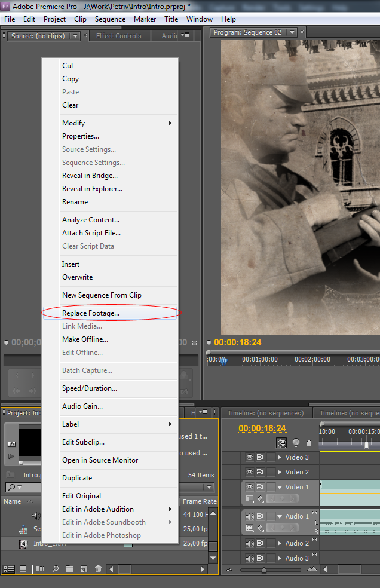Screen dimensions: 380x588
Task: Click the Project panel search field
Action: [23, 487]
